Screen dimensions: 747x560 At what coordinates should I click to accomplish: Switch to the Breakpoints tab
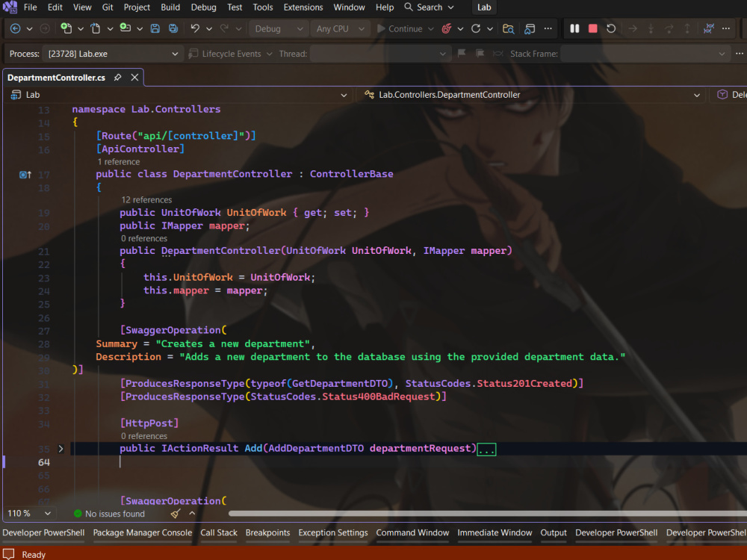pos(267,533)
